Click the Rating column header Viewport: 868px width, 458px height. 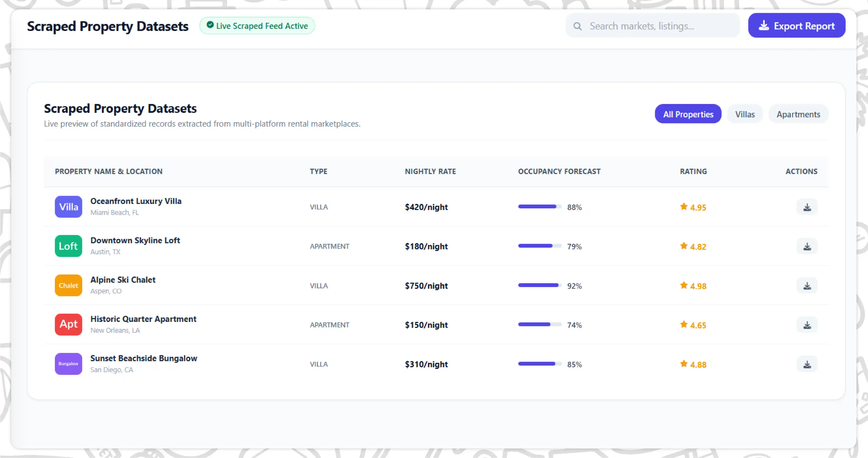(693, 172)
